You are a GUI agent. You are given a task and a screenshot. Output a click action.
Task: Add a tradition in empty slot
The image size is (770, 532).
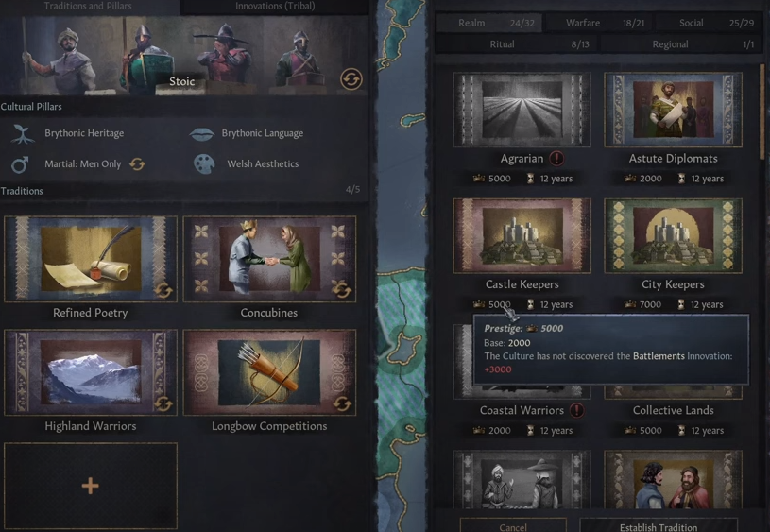(x=91, y=486)
